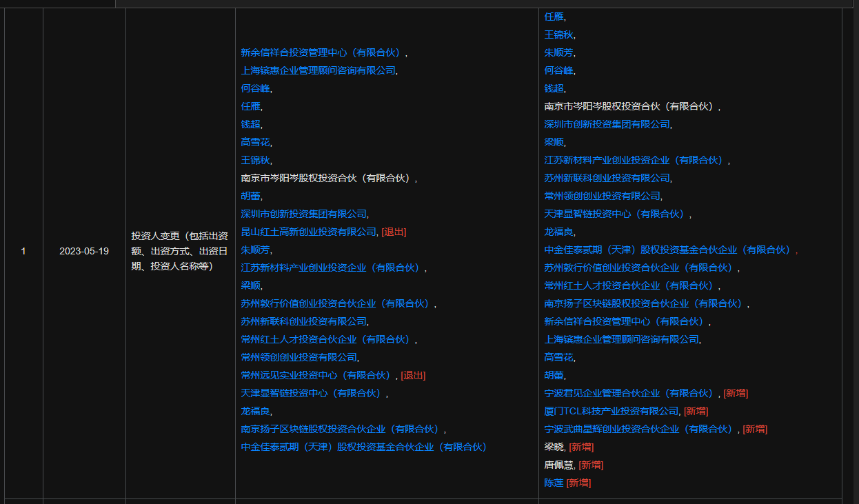Open 常州领创创业投资有限公司 in the before-change list
Screen dimensions: 859x504
[x=299, y=357]
